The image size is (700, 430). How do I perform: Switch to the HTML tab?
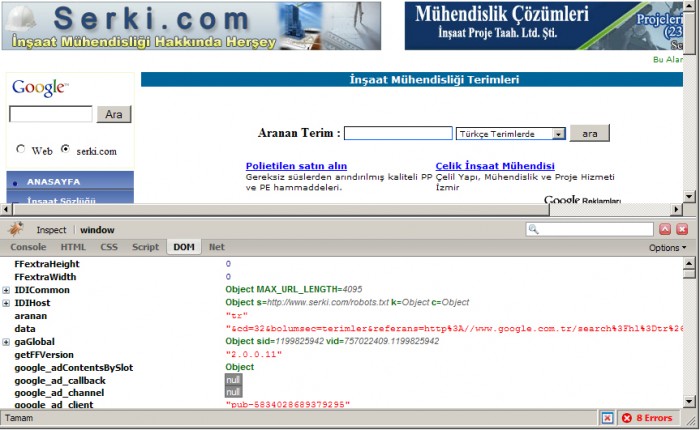pyautogui.click(x=73, y=247)
